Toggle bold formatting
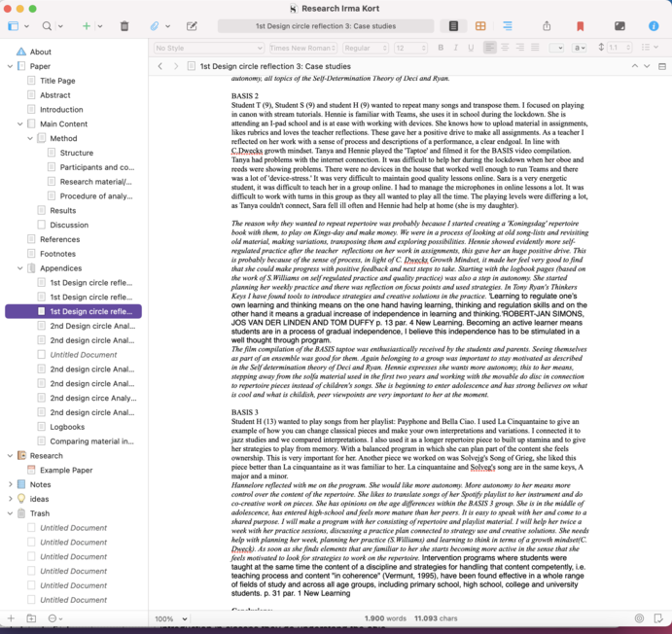Image resolution: width=672 pixels, height=634 pixels. [441, 48]
